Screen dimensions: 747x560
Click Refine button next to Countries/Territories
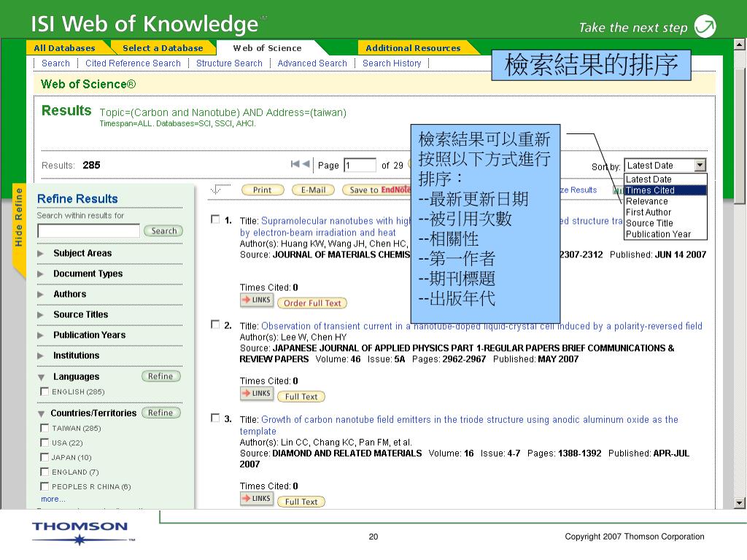coord(161,413)
